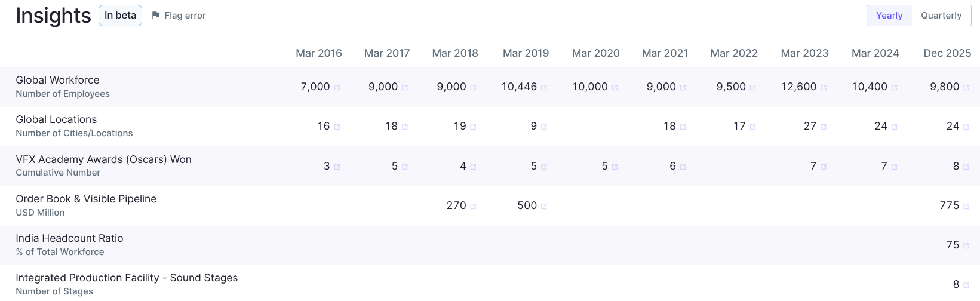
Task: Click the Flag error link
Action: (185, 16)
